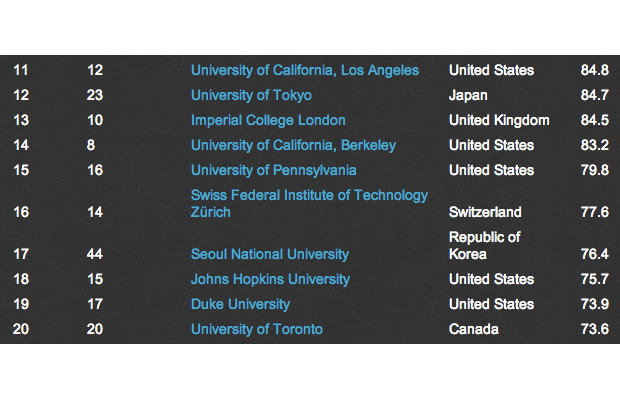Open University of Toronto link
620x400 pixels.
pyautogui.click(x=257, y=329)
